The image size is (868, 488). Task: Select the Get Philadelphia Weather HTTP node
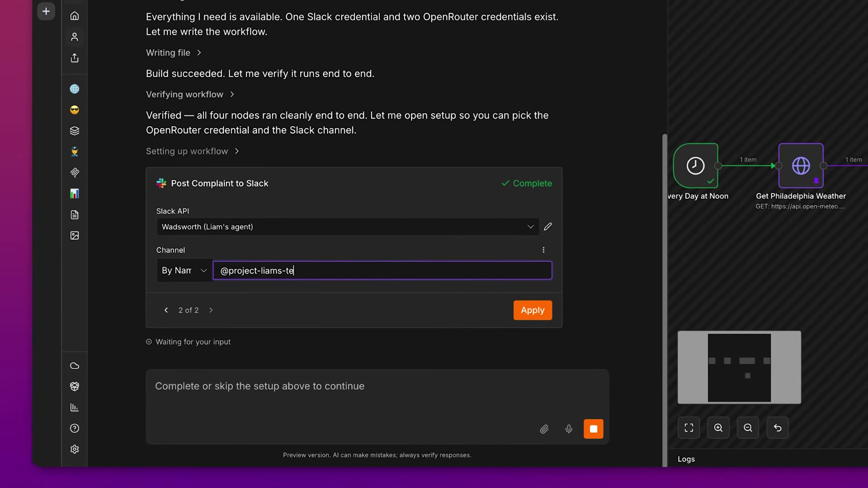pyautogui.click(x=801, y=165)
